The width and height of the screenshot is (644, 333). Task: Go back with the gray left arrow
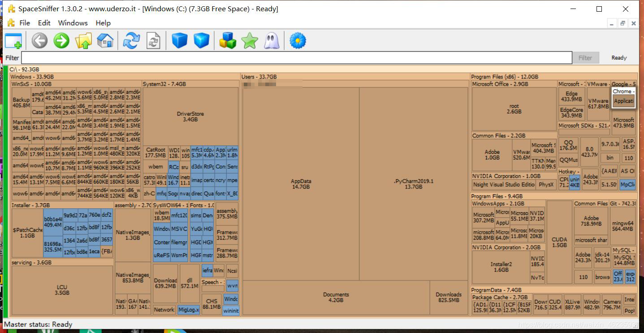point(39,41)
